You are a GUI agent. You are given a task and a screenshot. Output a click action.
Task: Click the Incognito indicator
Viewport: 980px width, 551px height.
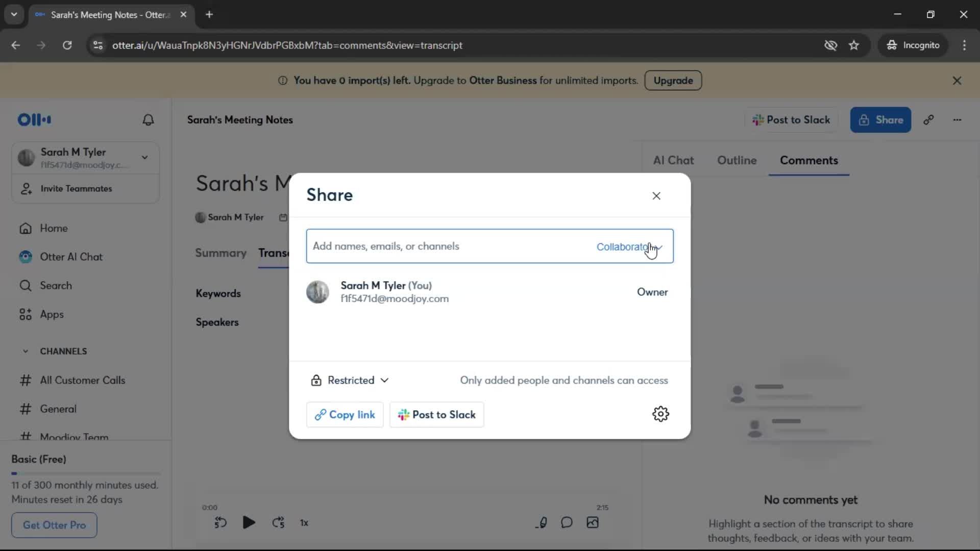pos(913,45)
